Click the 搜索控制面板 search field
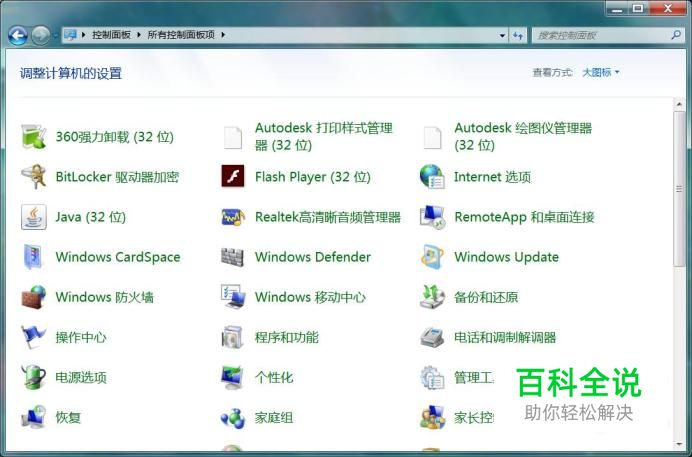 (609, 35)
